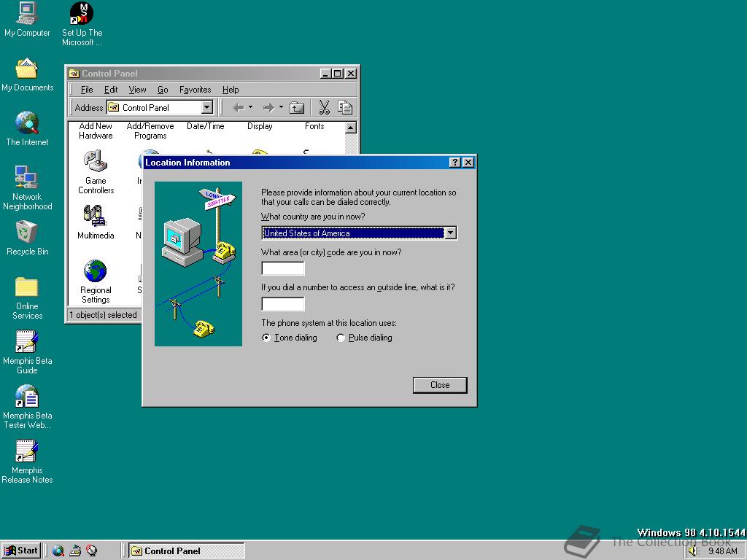Click the outside line number field
This screenshot has width=747, height=560.
click(283, 304)
